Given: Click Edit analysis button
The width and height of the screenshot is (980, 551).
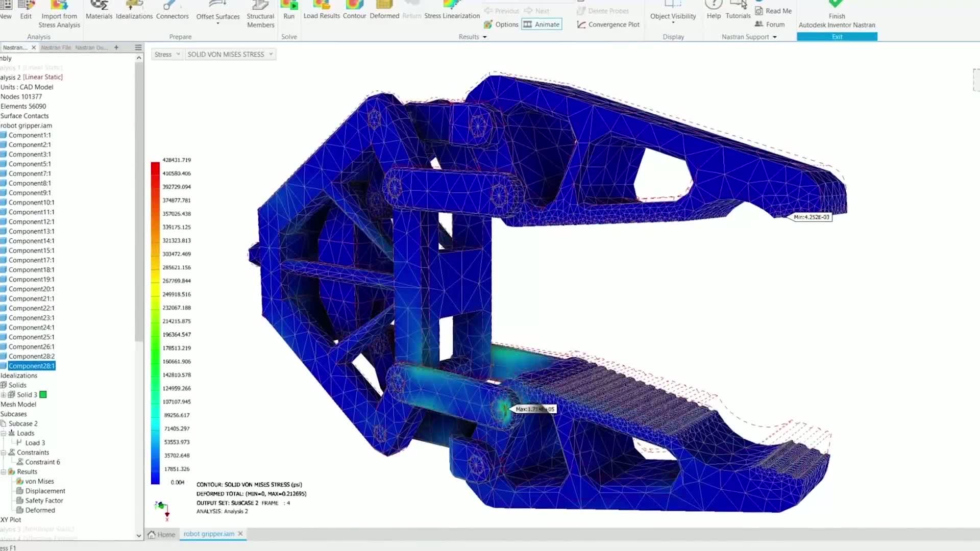Looking at the screenshot, I should [26, 11].
